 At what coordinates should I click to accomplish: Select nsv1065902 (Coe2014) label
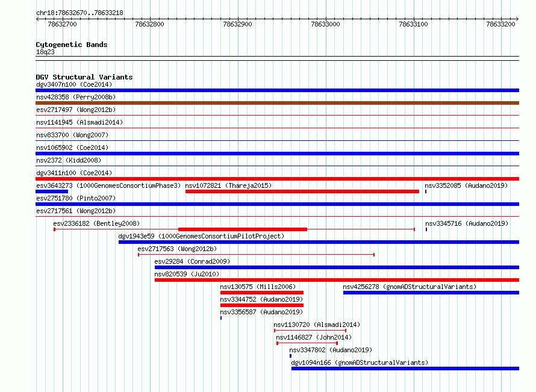click(x=72, y=148)
